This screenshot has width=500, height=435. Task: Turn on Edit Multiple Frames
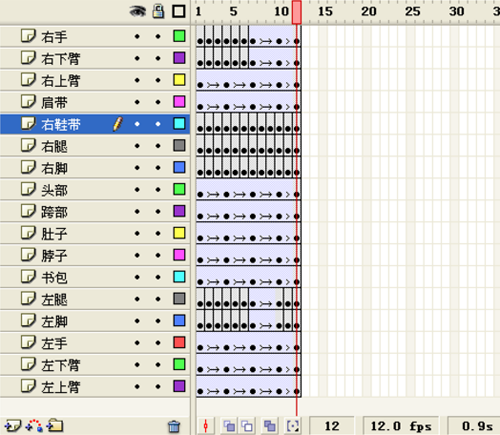(270, 426)
